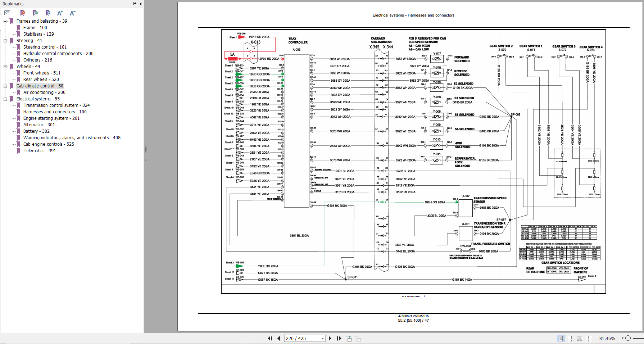Decrease bookmark text size with A- icon

72,13
